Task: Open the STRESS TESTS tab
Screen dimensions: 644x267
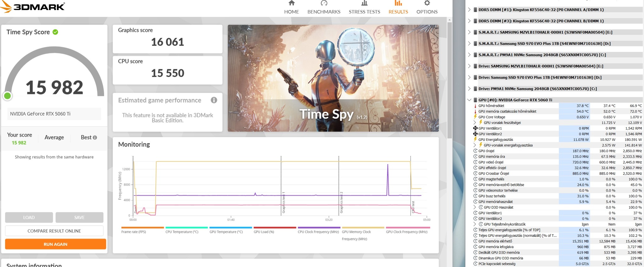Action: click(364, 12)
